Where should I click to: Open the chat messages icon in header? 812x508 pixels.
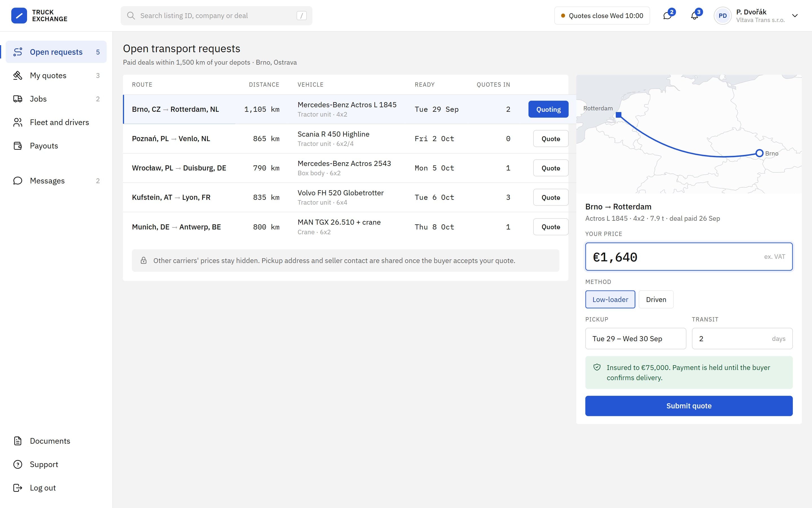pyautogui.click(x=667, y=16)
